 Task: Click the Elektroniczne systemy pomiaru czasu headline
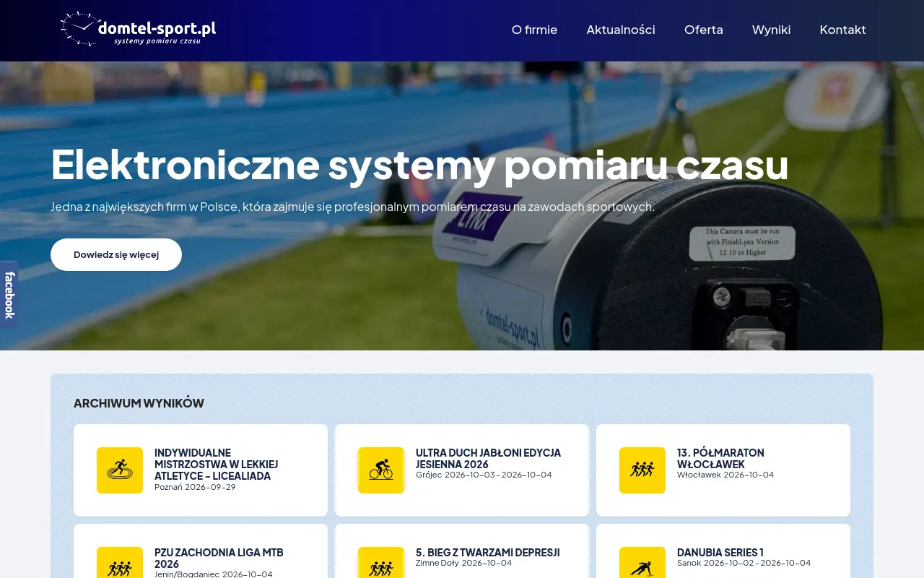tap(419, 164)
